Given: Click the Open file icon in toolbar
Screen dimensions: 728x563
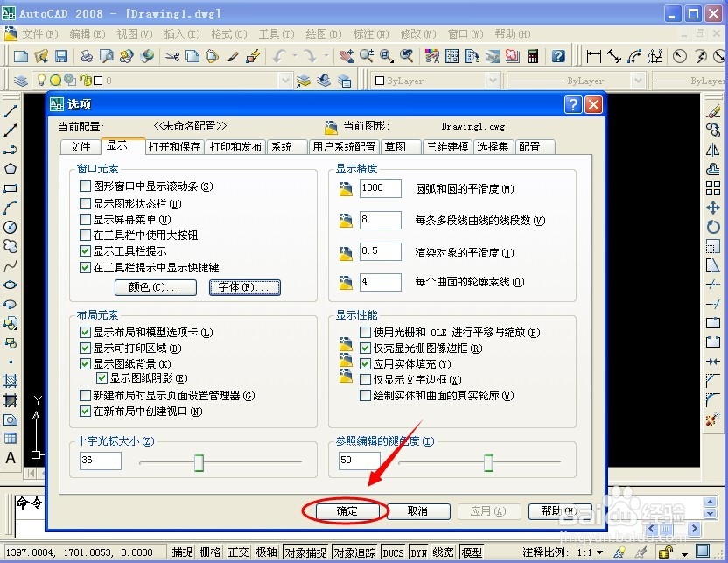Looking at the screenshot, I should (x=41, y=56).
